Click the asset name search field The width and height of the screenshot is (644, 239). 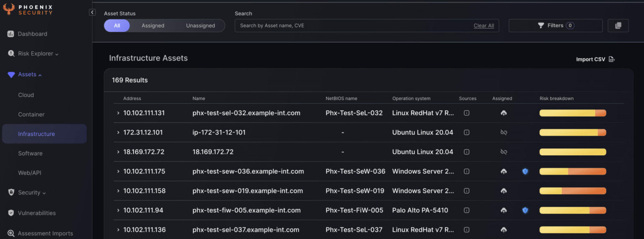click(352, 26)
